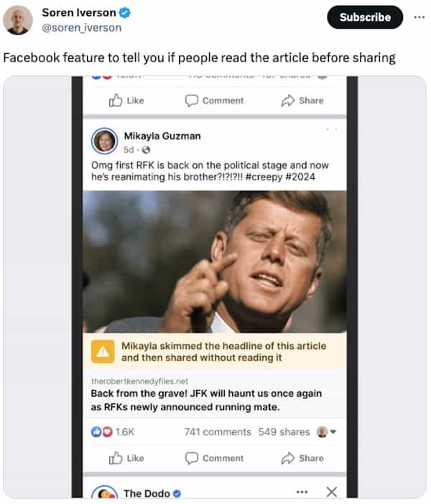This screenshot has width=431, height=504.
Task: Click The Dodo page avatar
Action: pyautogui.click(x=105, y=494)
